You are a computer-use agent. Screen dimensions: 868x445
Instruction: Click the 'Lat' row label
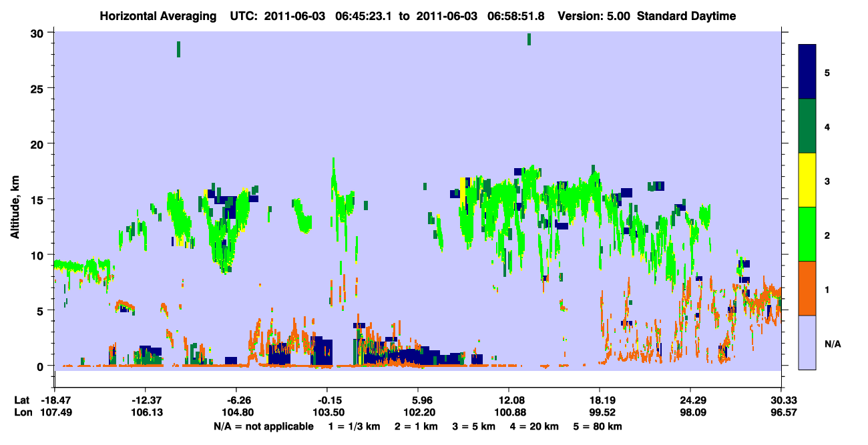coord(22,400)
